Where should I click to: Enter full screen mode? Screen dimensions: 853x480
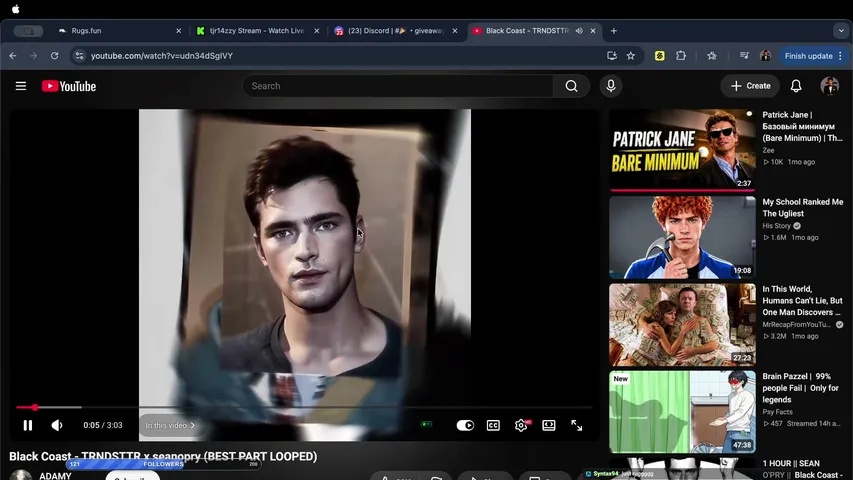[577, 425]
